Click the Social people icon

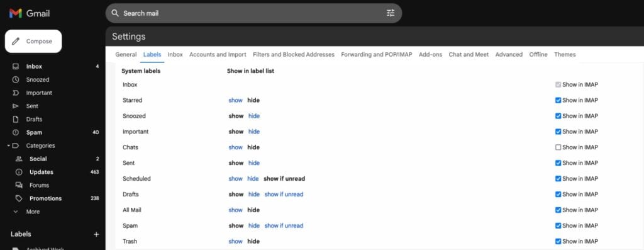[18, 159]
